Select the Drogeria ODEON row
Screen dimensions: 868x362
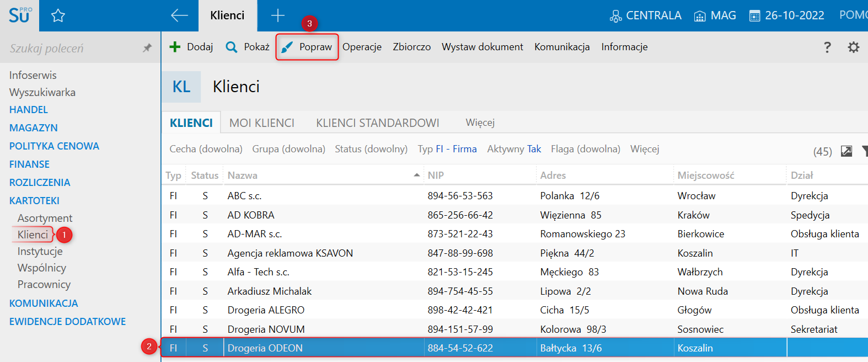tap(515, 348)
